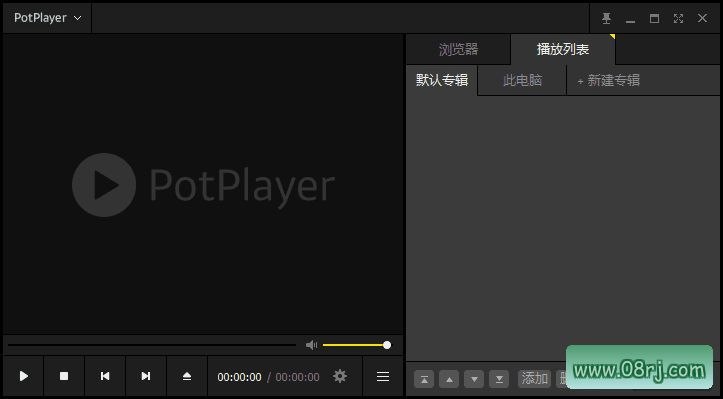The height and width of the screenshot is (399, 723).
Task: Move playlist item to bottom
Action: coord(499,379)
